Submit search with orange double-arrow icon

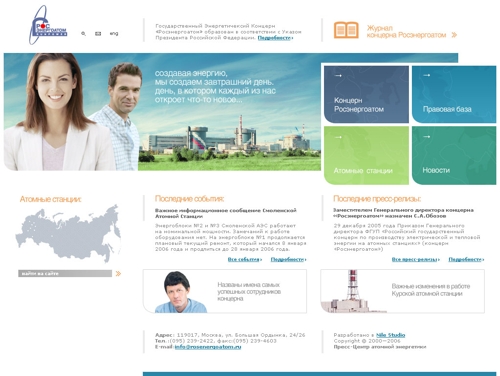tap(118, 274)
